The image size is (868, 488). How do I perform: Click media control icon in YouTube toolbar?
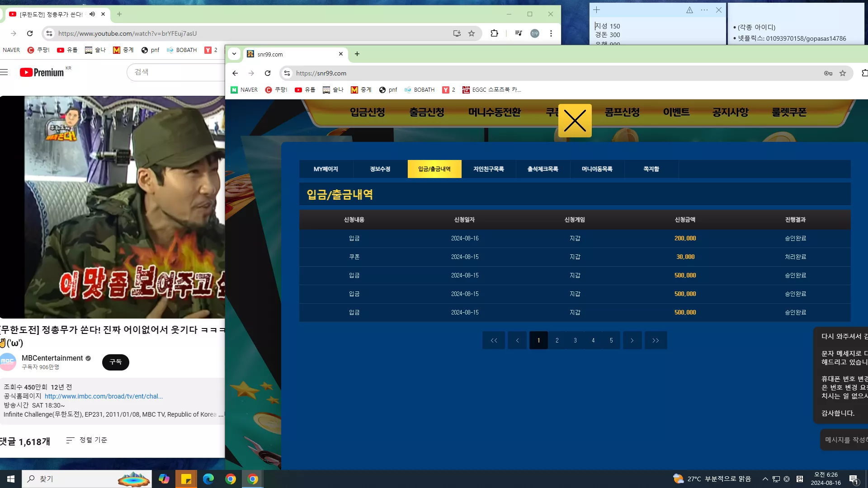[519, 33]
